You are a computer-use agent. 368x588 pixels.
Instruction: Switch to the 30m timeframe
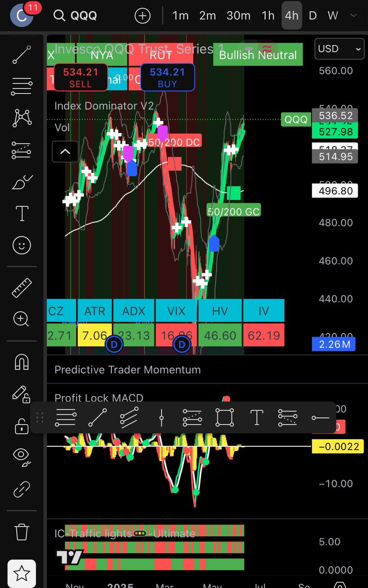pos(238,16)
